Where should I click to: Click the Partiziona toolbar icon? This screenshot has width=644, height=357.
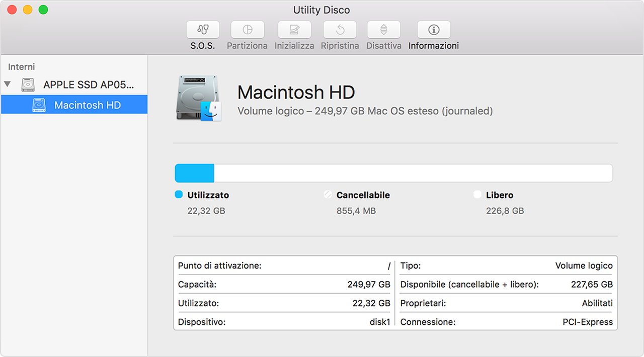pos(247,30)
